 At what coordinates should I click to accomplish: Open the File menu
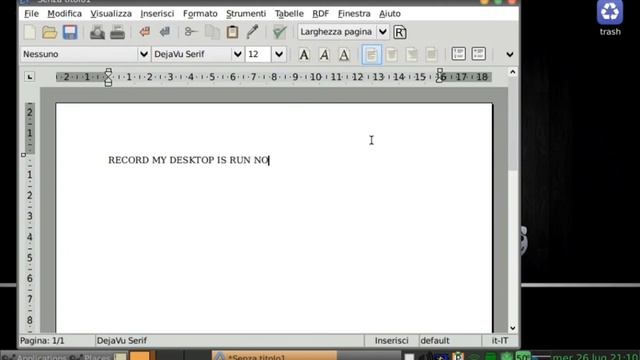pyautogui.click(x=31, y=13)
